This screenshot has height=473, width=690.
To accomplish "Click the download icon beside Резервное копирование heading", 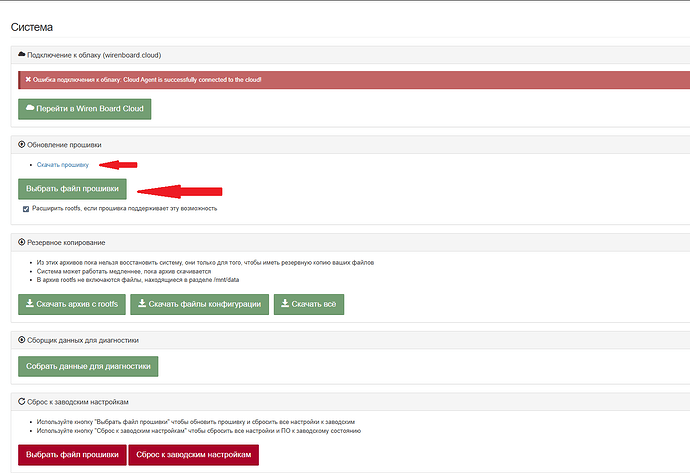I will point(22,242).
